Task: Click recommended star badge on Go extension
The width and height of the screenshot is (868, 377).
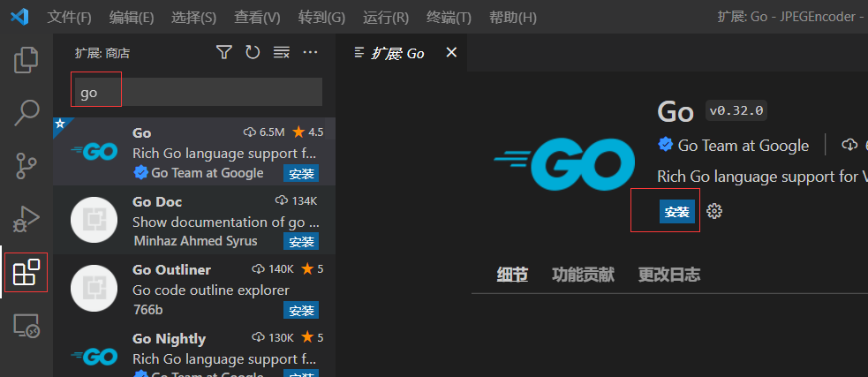Action: [x=60, y=124]
